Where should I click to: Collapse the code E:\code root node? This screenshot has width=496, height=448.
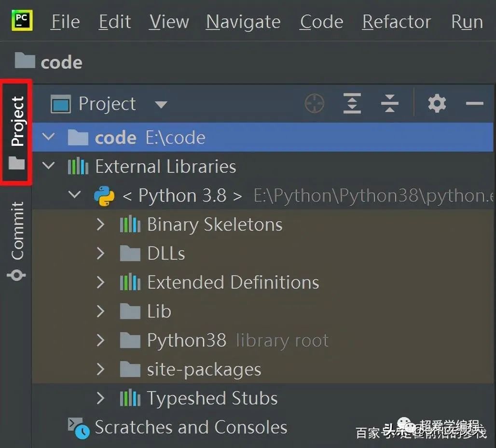point(48,137)
